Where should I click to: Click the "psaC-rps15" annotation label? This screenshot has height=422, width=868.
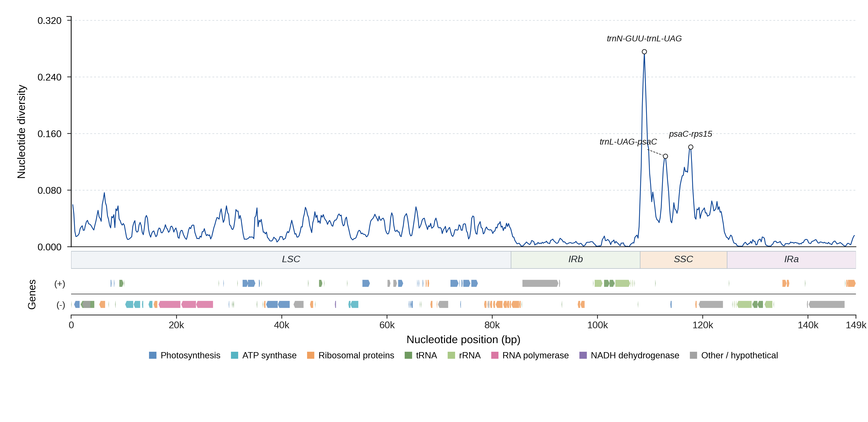690,134
